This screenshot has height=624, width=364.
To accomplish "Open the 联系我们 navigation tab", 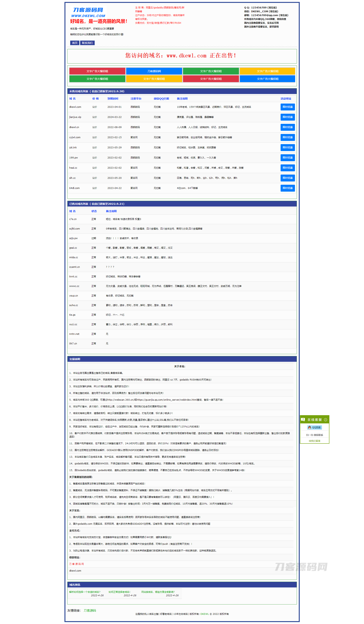I will 87,43.
